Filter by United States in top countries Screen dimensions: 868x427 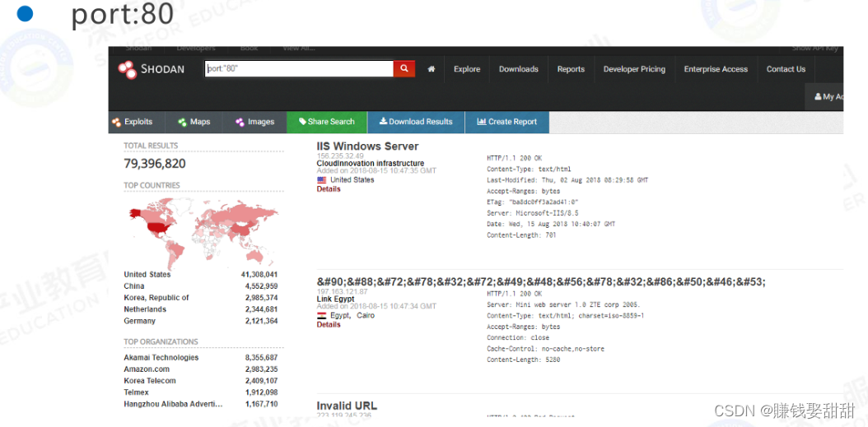click(x=147, y=274)
